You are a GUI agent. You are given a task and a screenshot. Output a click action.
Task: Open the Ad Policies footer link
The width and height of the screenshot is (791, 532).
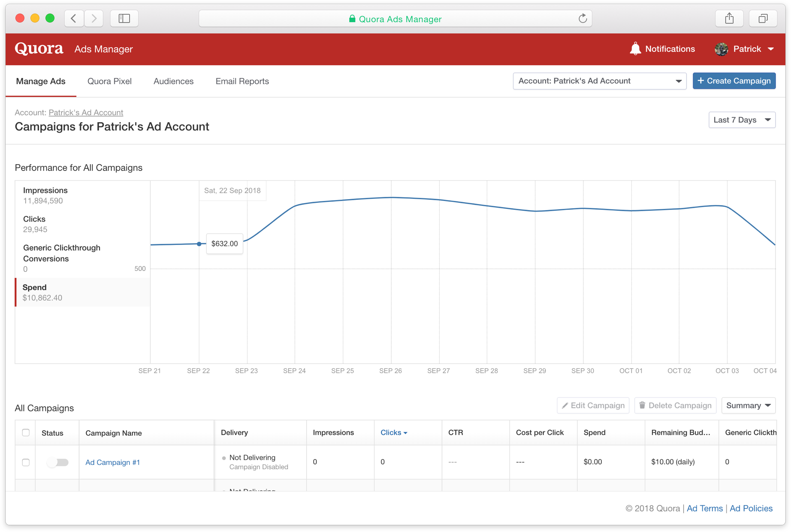tap(751, 508)
